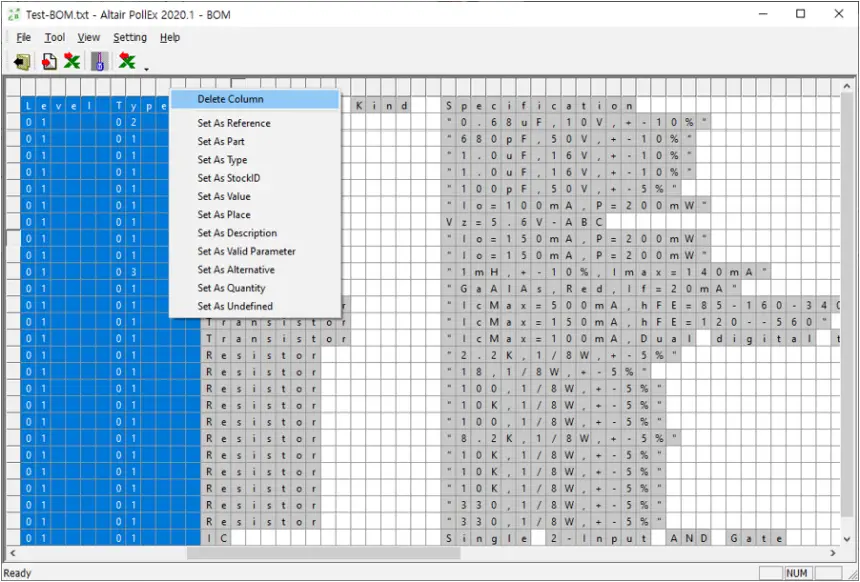Click the IC kind cell text
The height and width of the screenshot is (582, 860).
click(x=216, y=538)
